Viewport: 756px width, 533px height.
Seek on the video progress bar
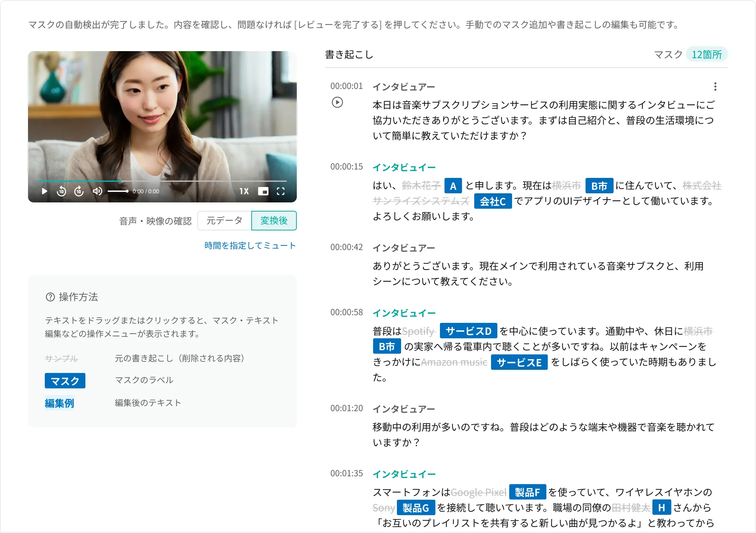click(x=162, y=181)
